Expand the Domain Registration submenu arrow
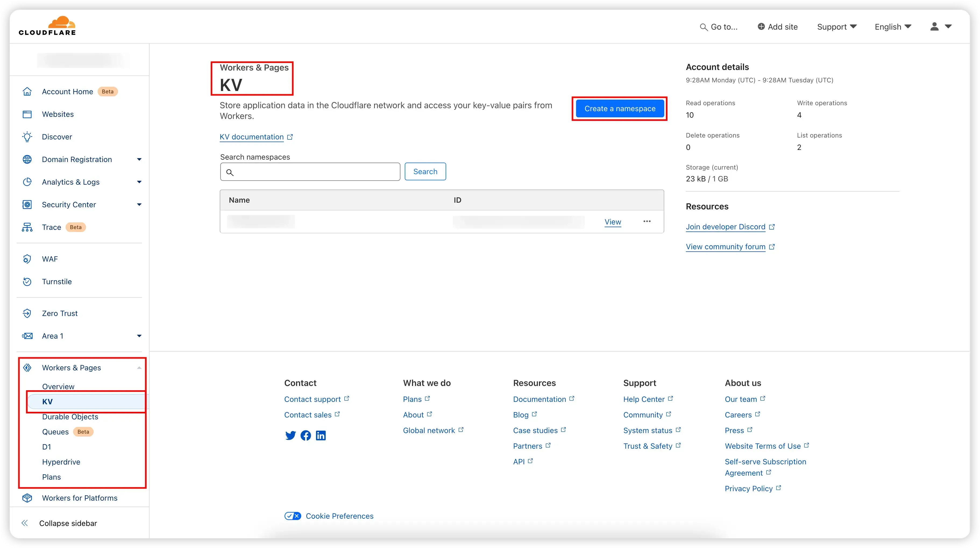980x548 pixels. [x=139, y=160]
